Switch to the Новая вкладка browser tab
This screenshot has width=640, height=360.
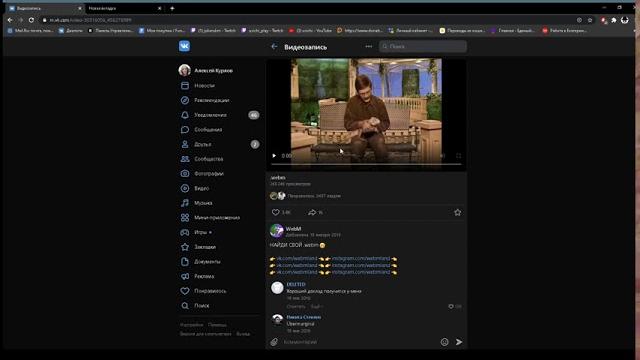124,8
